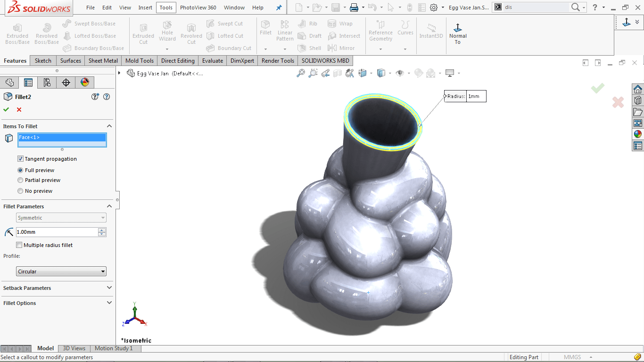Expand the Setback Parameters section
The image size is (644, 362).
point(109,288)
